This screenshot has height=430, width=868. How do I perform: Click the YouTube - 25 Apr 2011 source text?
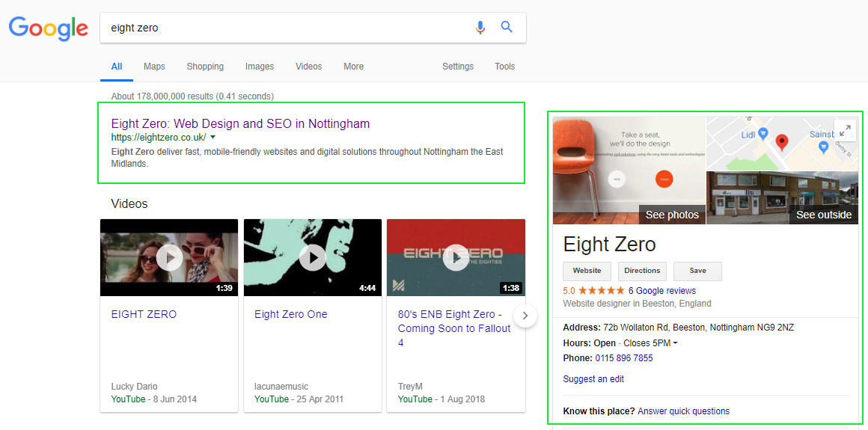(299, 399)
